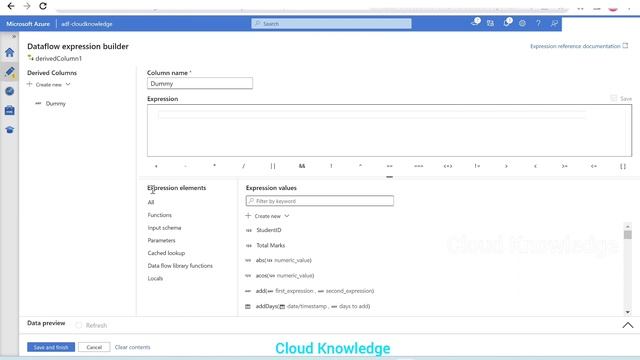
Task: Insert the add function
Action: (315, 291)
